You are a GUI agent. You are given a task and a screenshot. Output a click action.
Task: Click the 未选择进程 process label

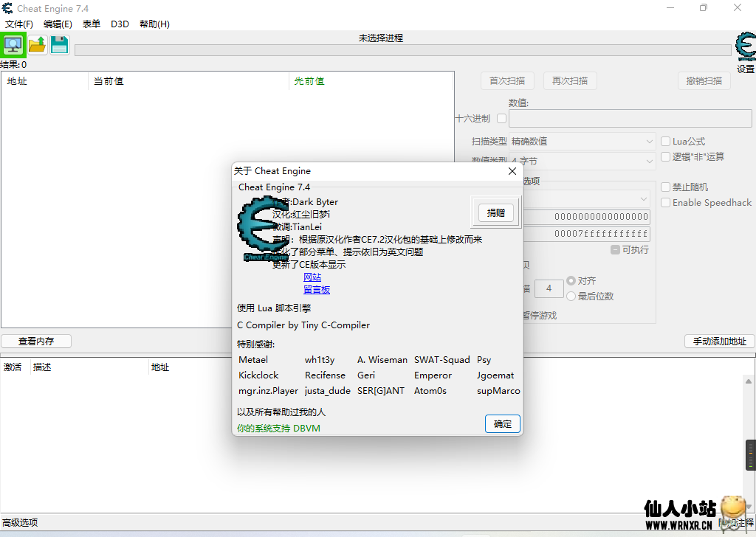[x=381, y=38]
